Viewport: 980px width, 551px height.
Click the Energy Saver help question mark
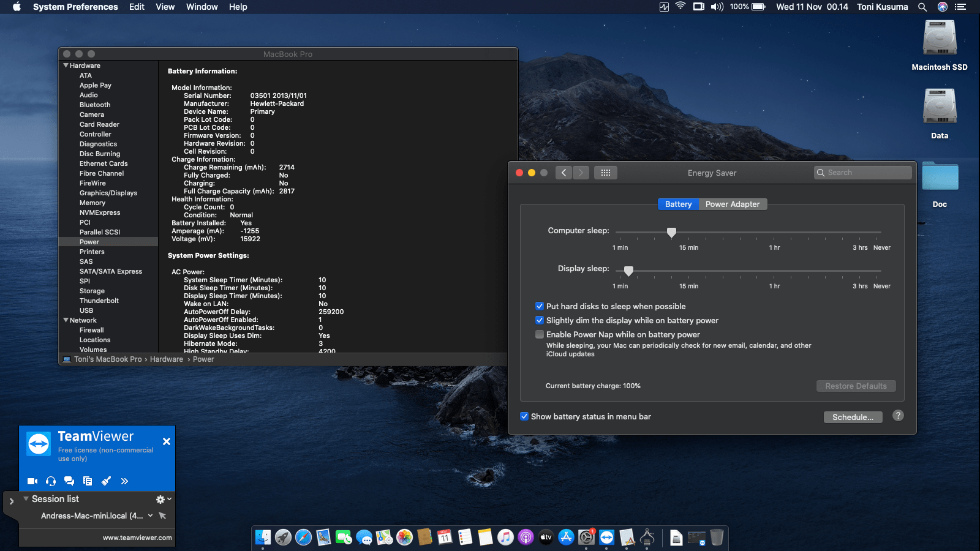click(898, 416)
